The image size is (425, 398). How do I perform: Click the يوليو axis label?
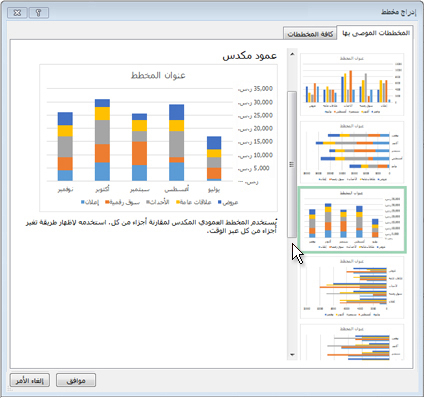214,190
